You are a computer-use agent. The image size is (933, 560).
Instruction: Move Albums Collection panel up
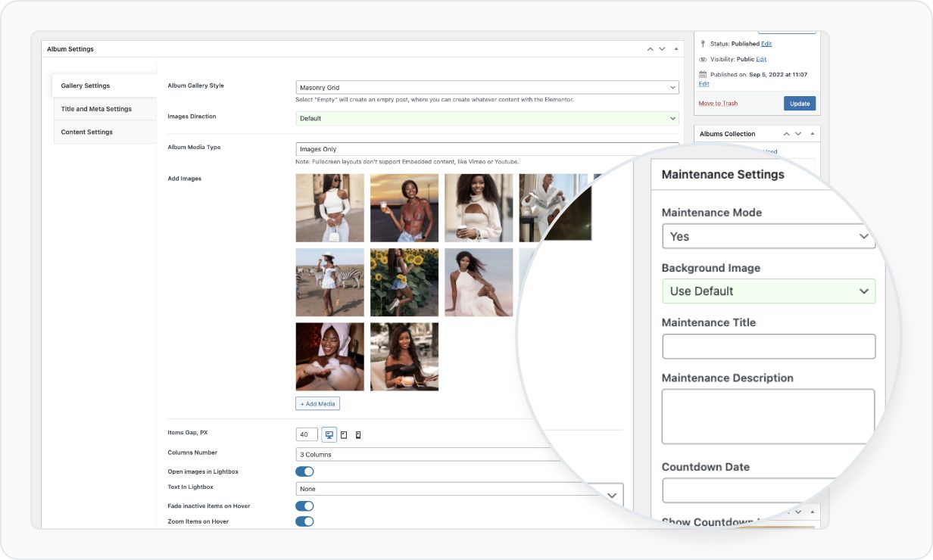[x=786, y=134]
